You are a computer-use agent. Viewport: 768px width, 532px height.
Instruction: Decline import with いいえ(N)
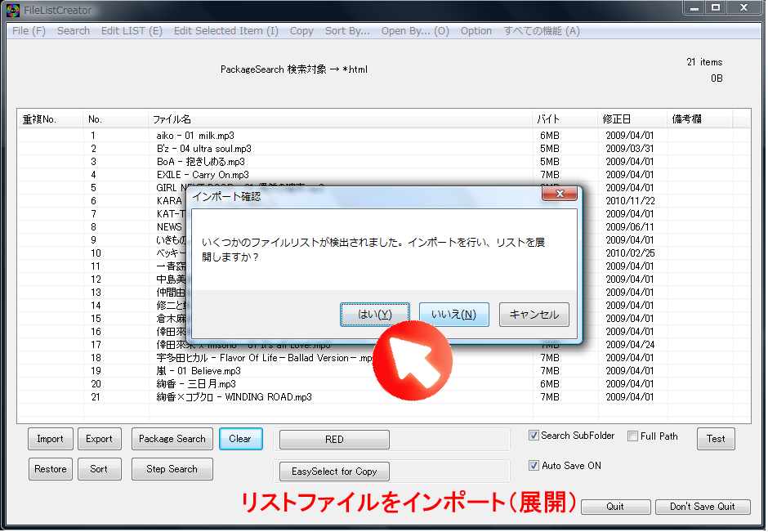[454, 314]
